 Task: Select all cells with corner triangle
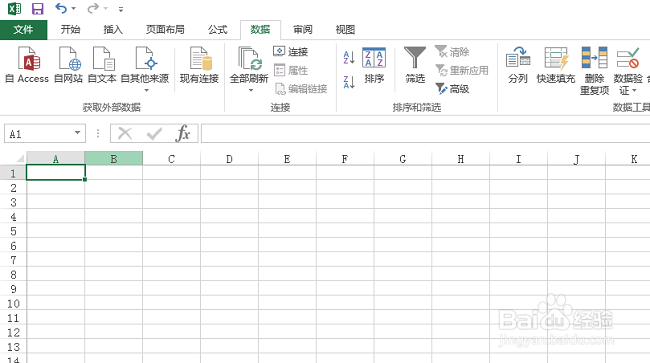(19, 158)
